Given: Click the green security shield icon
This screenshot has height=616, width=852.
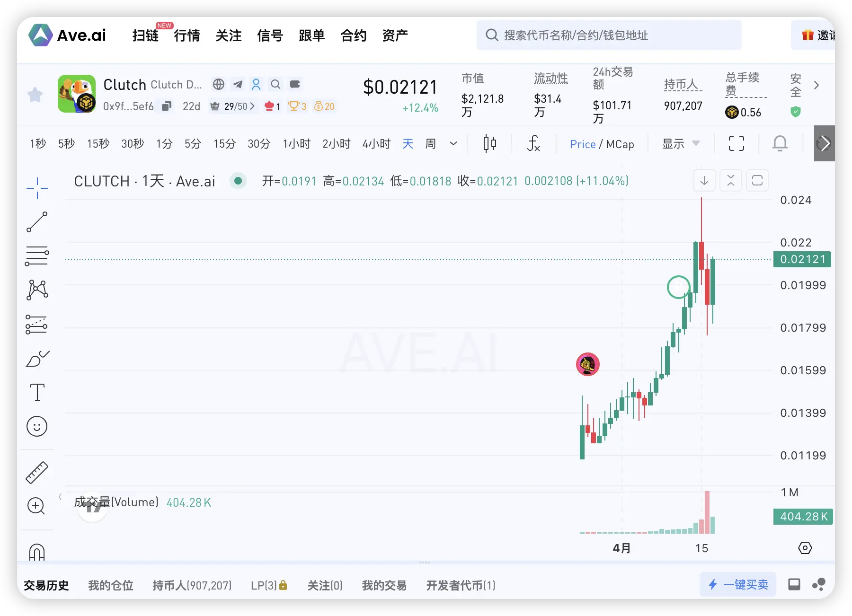Looking at the screenshot, I should pos(796,112).
